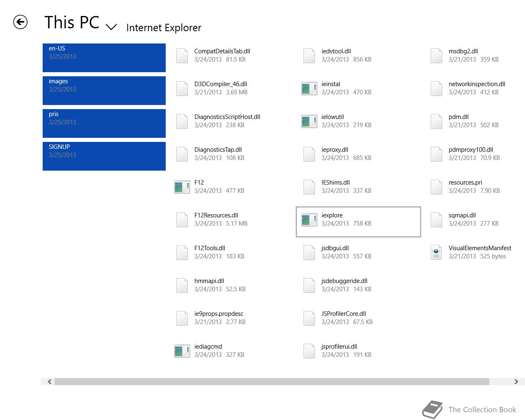The image size is (525, 420).
Task: Select file name iedvtool.dll
Action: coord(336,51)
